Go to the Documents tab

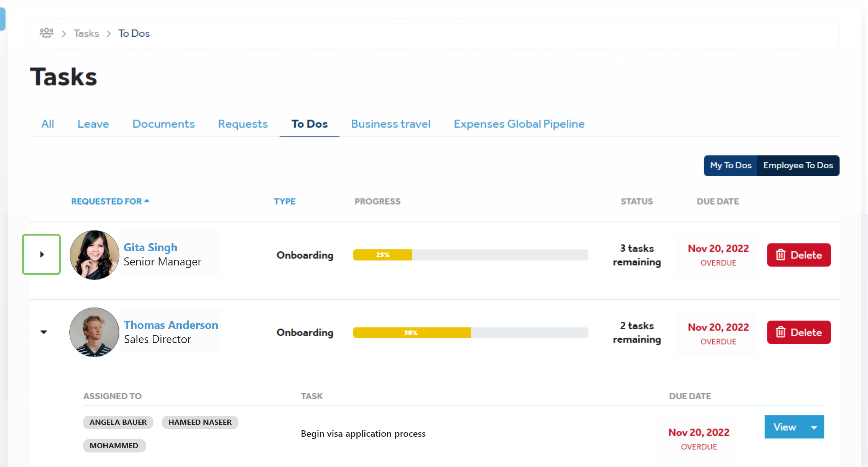coord(163,124)
